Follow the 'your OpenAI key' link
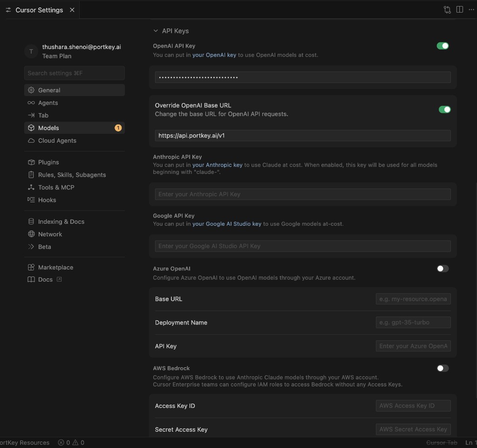This screenshot has width=477, height=448. [x=214, y=55]
